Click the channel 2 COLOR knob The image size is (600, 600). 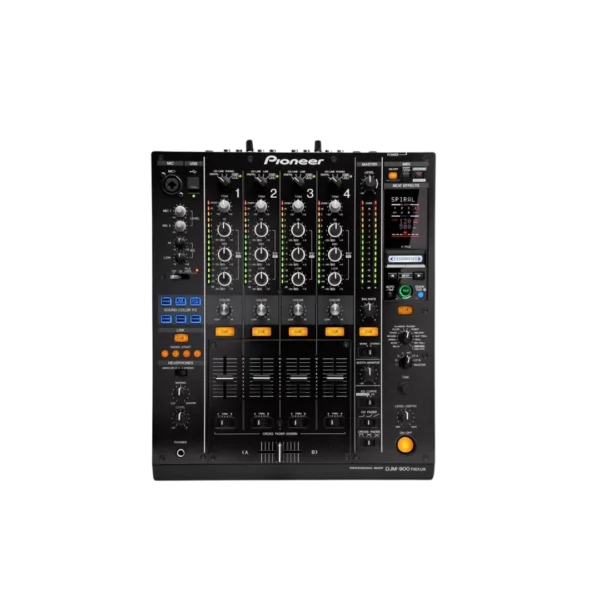point(261,310)
